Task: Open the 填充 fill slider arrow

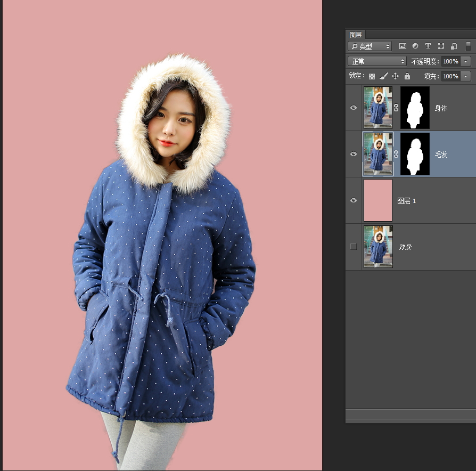Action: [x=466, y=76]
